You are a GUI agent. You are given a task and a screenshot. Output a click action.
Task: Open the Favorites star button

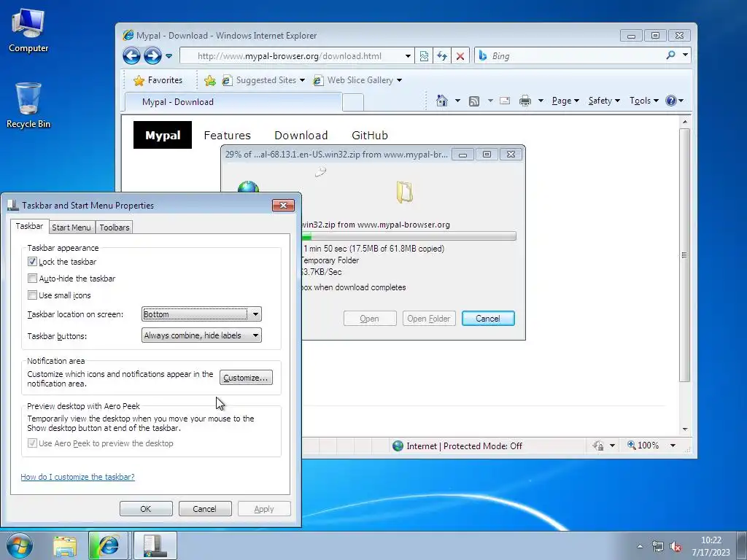[158, 80]
